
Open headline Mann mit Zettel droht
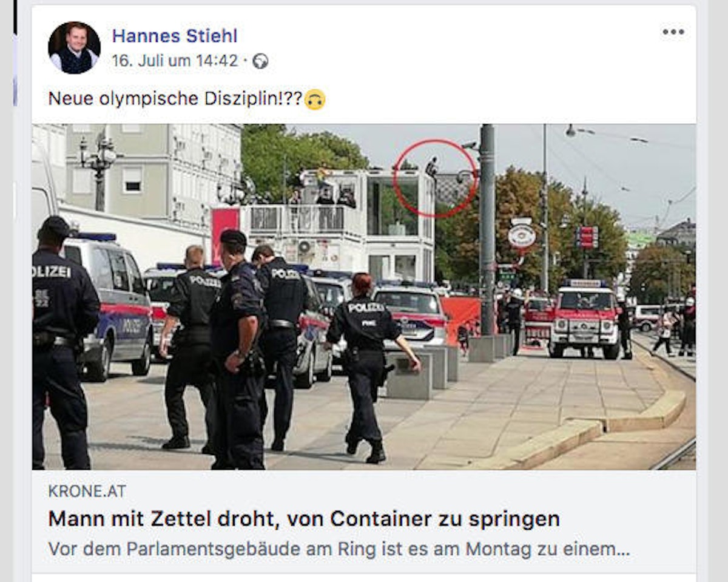click(x=304, y=519)
